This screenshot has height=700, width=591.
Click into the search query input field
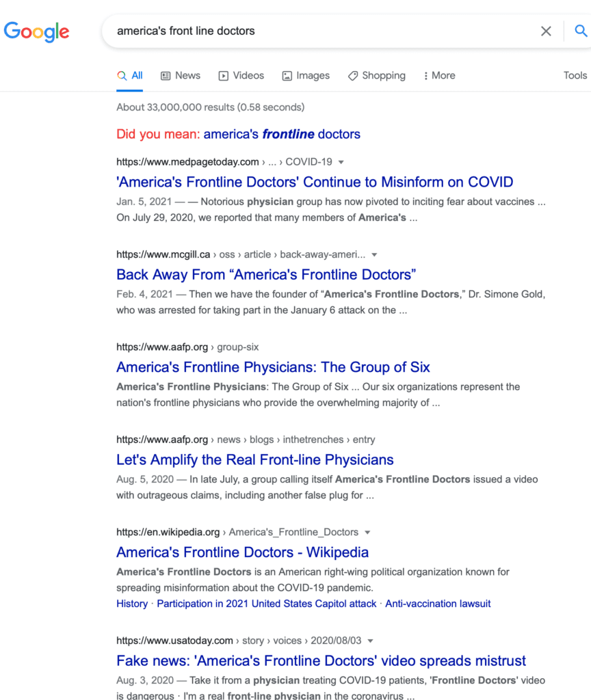(321, 31)
